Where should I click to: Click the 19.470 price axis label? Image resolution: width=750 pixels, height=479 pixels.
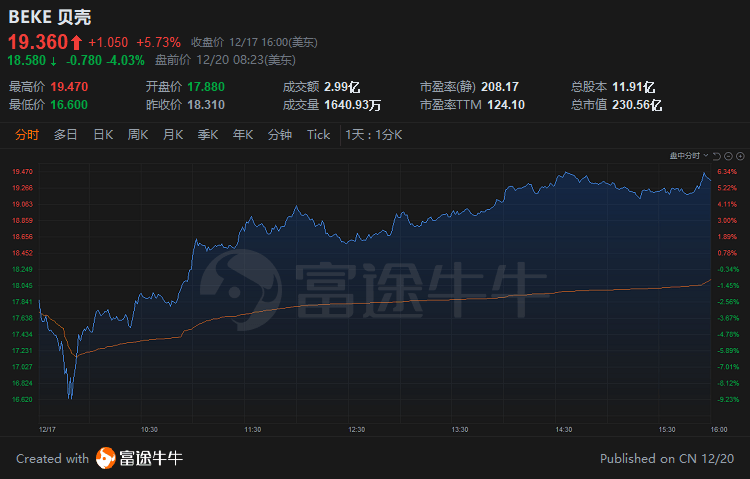(x=22, y=172)
